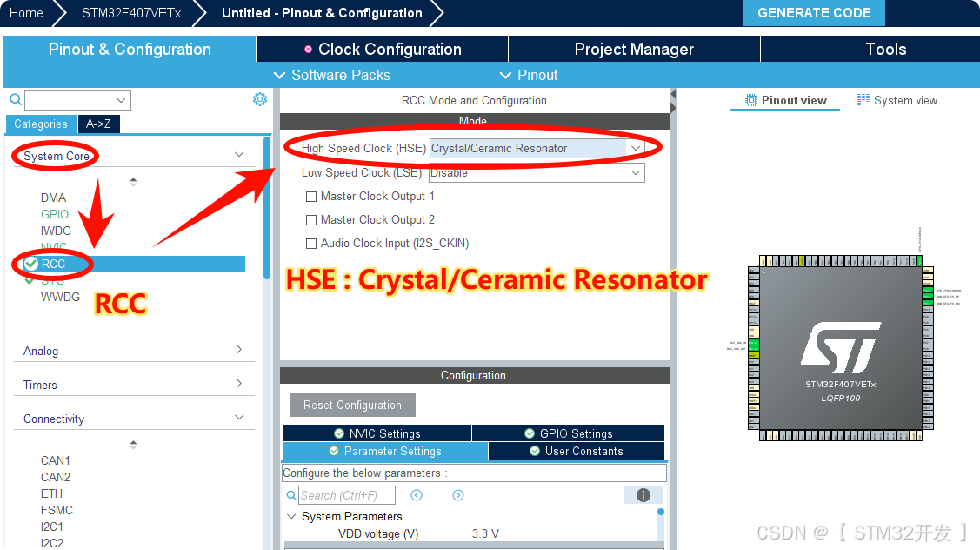Open the settings gear icon above categories
980x550 pixels.
click(260, 99)
